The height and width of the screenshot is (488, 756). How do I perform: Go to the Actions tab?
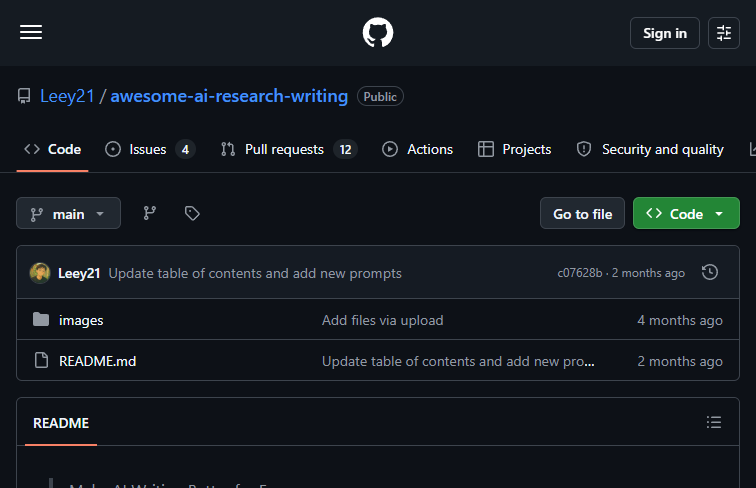tap(418, 149)
